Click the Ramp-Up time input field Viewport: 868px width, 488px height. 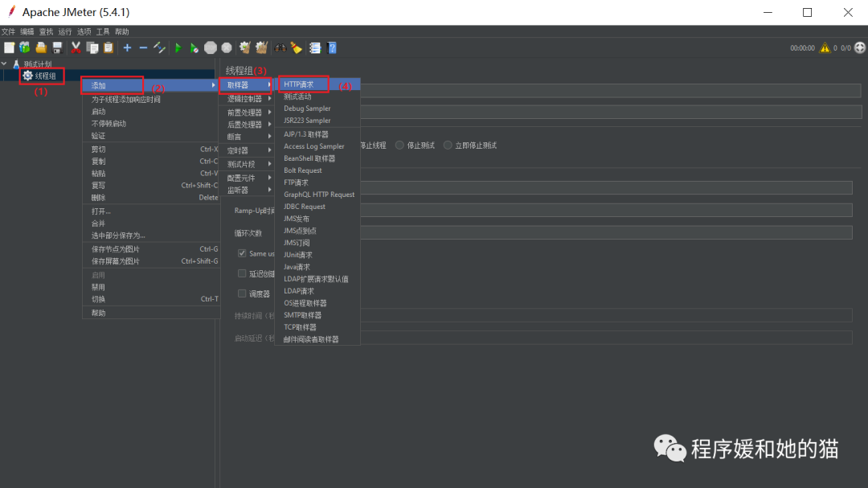pyautogui.click(x=606, y=210)
